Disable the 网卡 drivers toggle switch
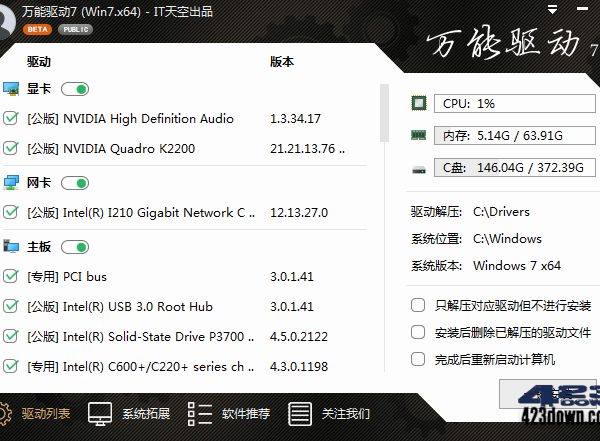 click(x=75, y=183)
